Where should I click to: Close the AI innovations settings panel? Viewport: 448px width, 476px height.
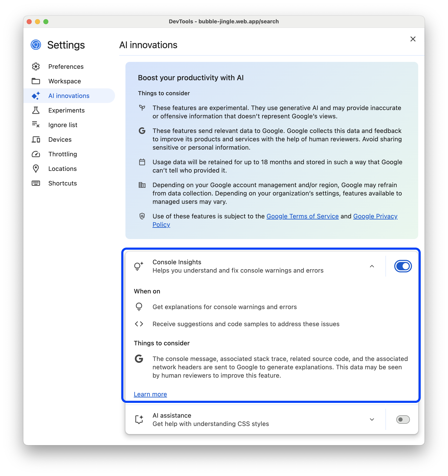(413, 39)
